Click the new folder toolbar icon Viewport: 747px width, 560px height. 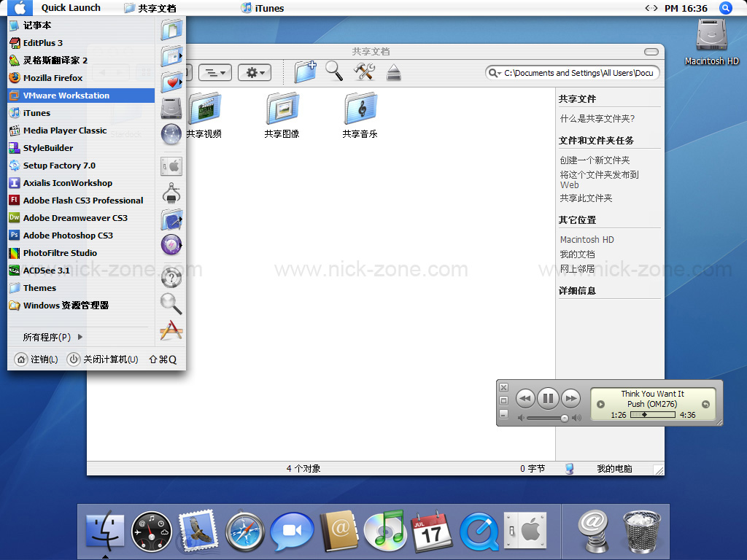coord(306,72)
